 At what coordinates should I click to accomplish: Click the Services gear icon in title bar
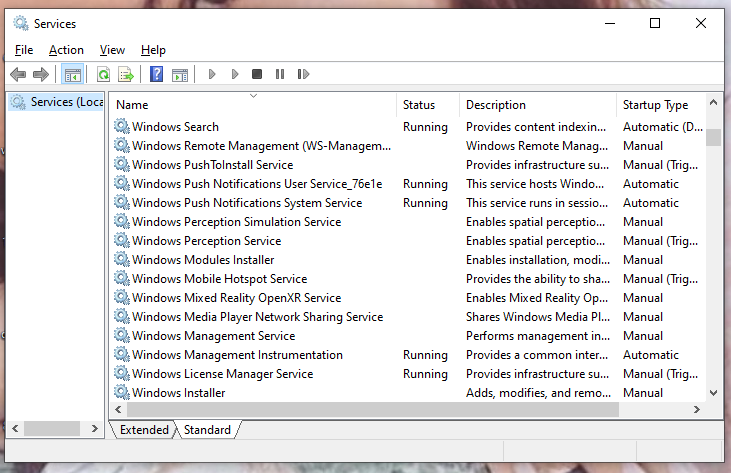(21, 23)
